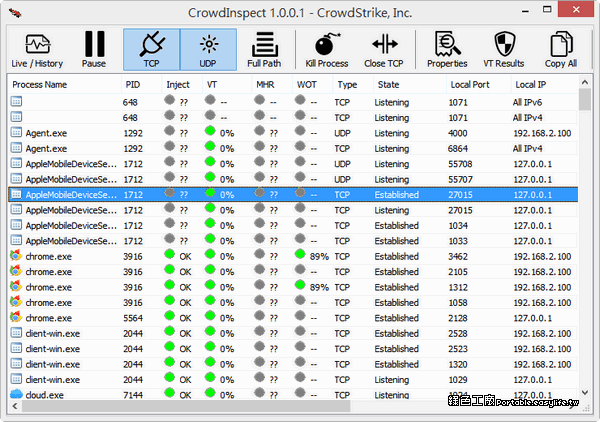The width and height of the screenshot is (600, 422).
Task: Sort by the State column header
Action: coord(410,85)
